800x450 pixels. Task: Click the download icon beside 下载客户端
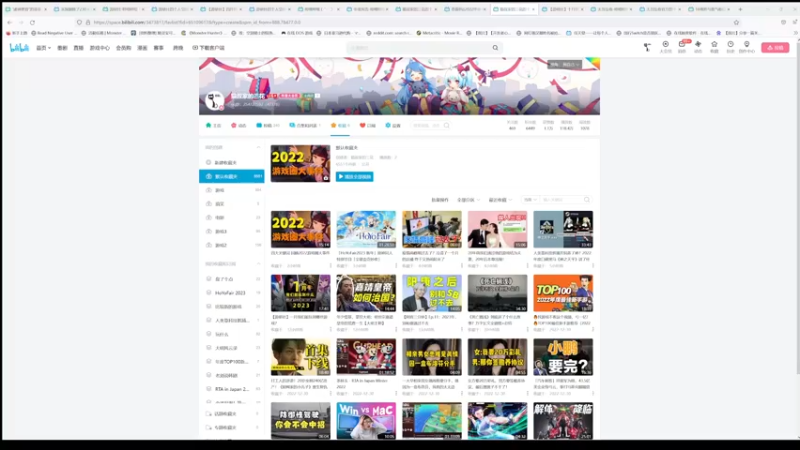point(195,48)
